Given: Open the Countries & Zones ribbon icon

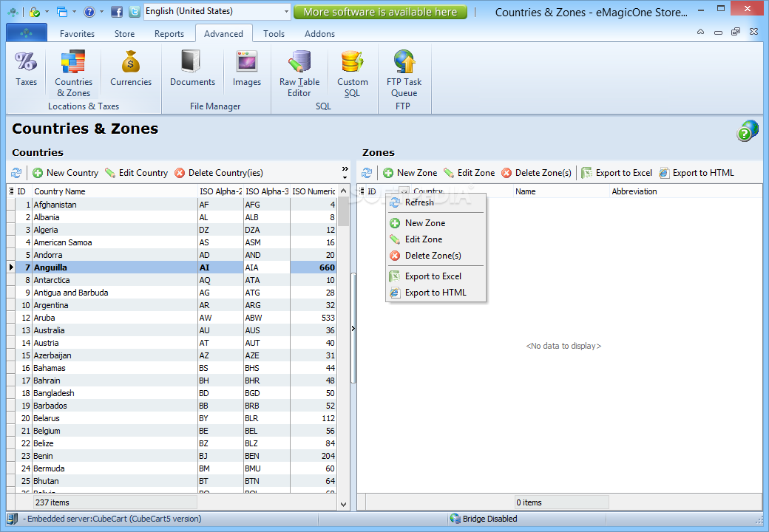Looking at the screenshot, I should coord(73,73).
